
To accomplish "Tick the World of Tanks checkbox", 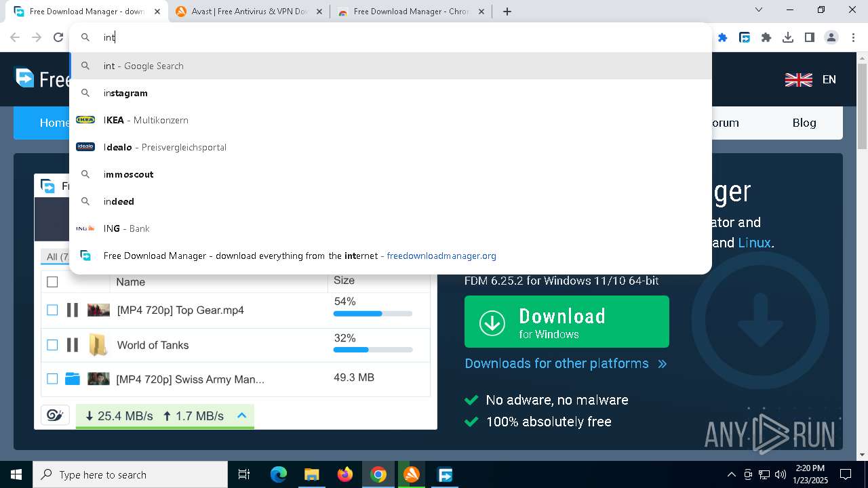I will pos(52,345).
